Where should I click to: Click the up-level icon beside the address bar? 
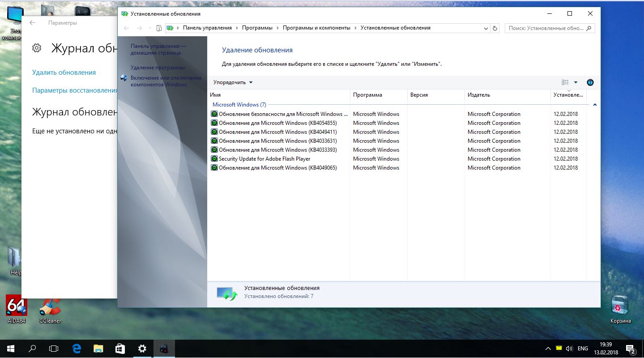159,28
